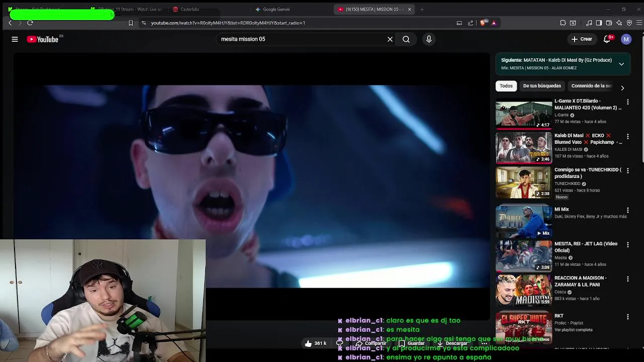The width and height of the screenshot is (644, 362).
Task: Click the Descargar download button
Action: [x=452, y=343]
